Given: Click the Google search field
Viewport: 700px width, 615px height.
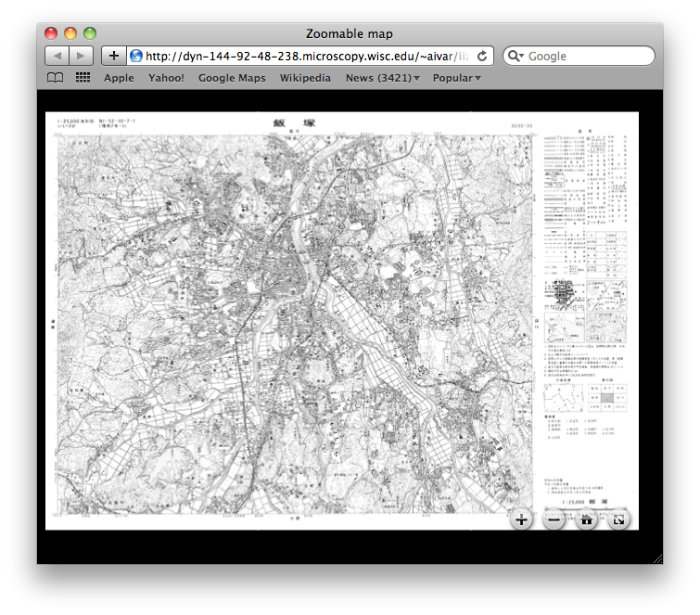Looking at the screenshot, I should coord(579,56).
